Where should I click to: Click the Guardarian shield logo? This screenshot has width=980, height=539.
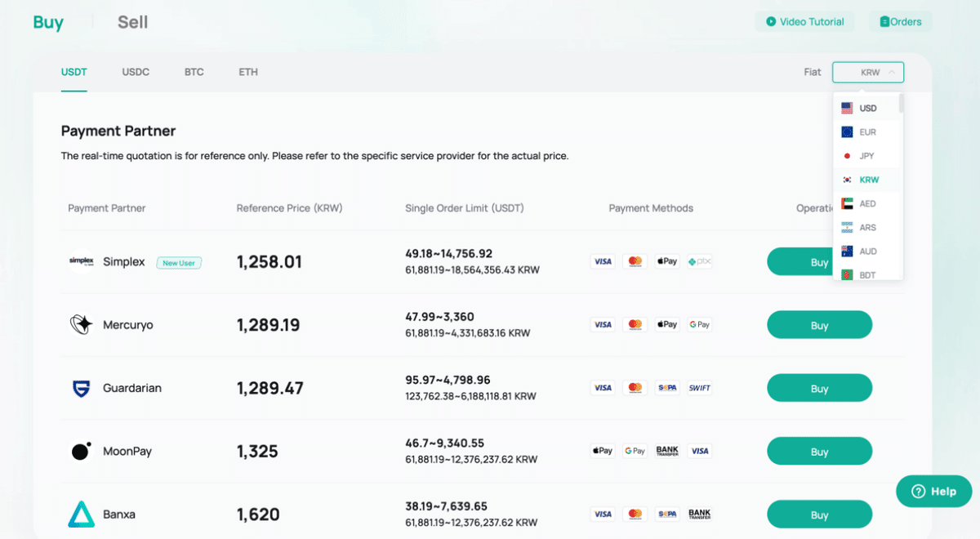(82, 389)
